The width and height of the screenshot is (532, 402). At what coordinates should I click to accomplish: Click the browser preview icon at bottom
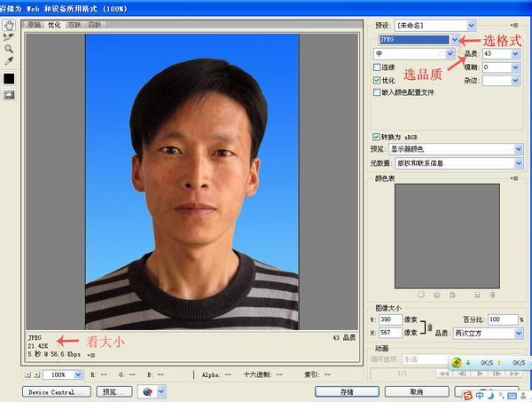(147, 391)
